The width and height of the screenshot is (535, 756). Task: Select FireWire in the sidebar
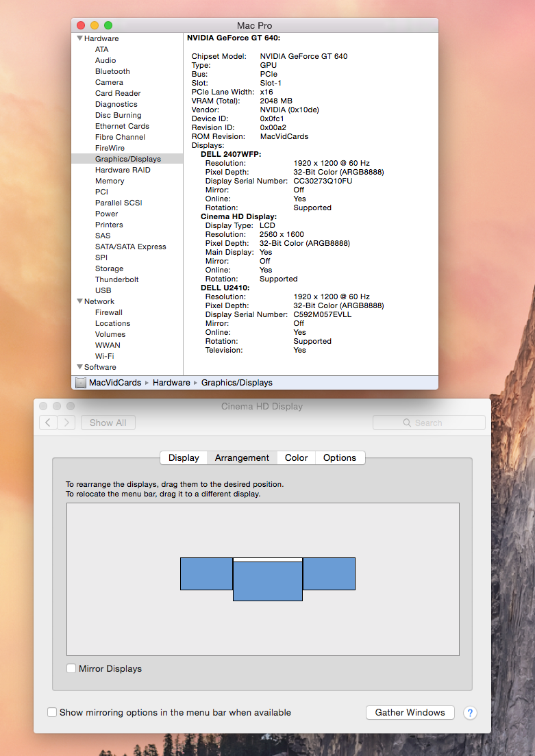[x=110, y=148]
